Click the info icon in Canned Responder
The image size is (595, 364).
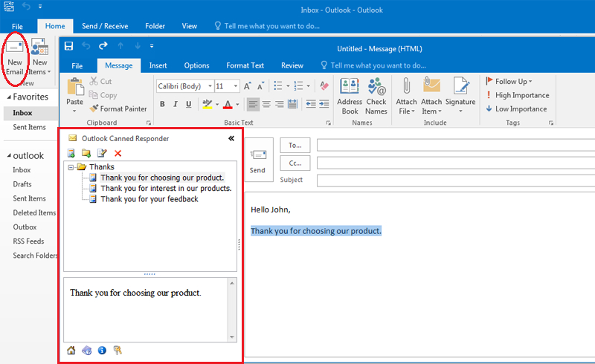[x=102, y=351]
